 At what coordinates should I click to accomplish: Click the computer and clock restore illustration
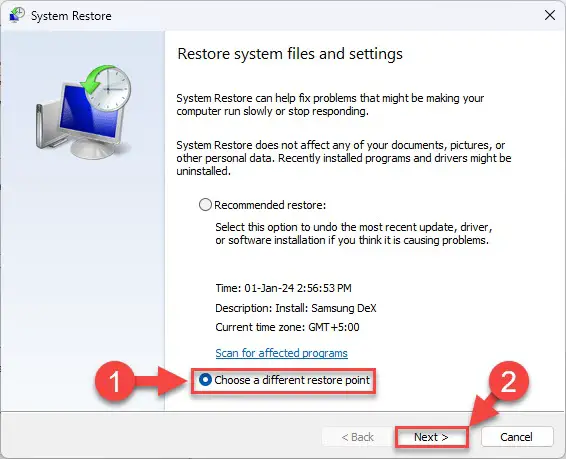[83, 112]
